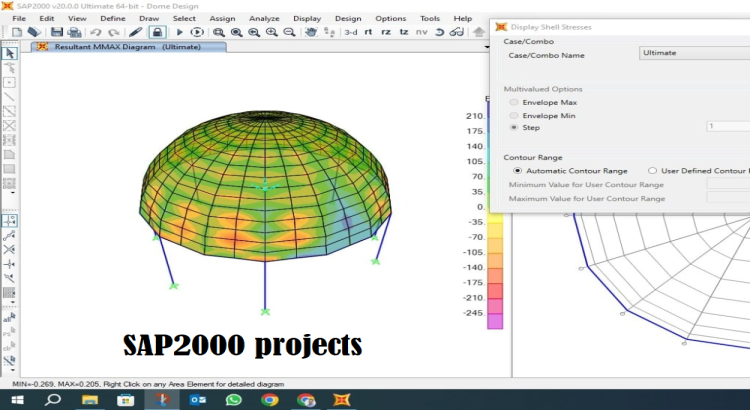Select the pointer tool in left toolbar

(10, 53)
